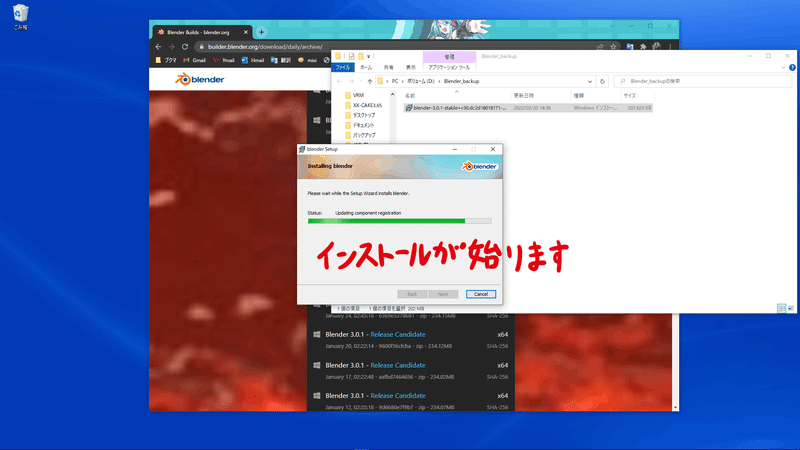
Task: Open the Ymail bookmark
Action: coord(223,60)
